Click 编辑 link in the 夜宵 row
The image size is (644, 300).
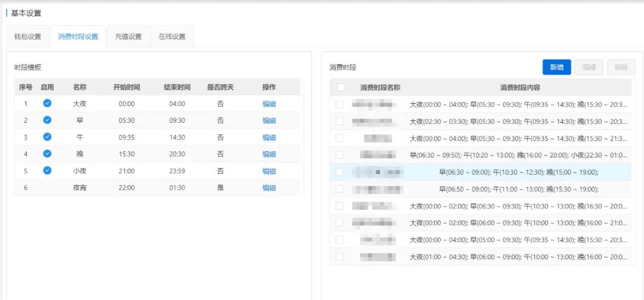tap(269, 188)
